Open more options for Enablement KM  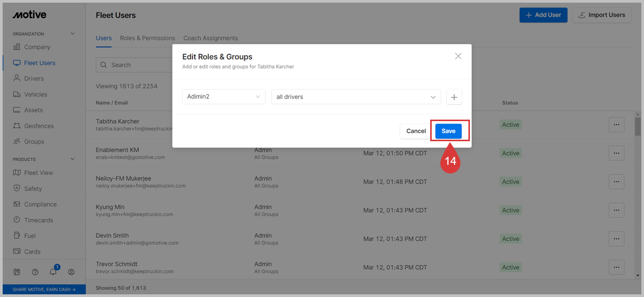616,153
